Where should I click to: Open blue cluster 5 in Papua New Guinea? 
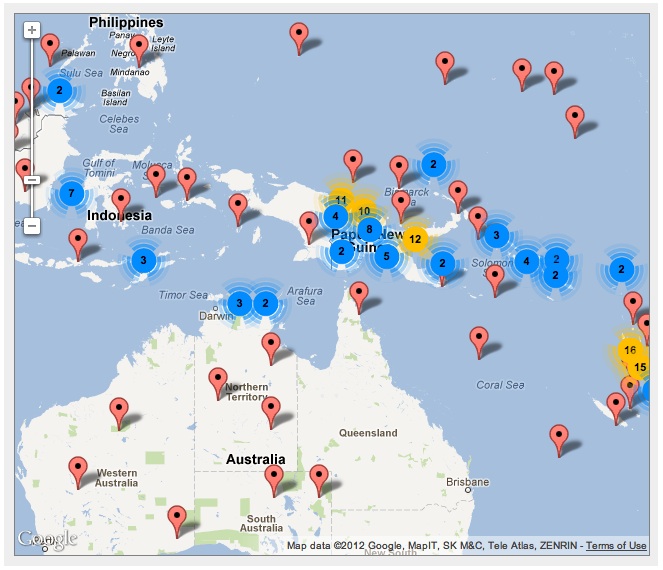386,256
